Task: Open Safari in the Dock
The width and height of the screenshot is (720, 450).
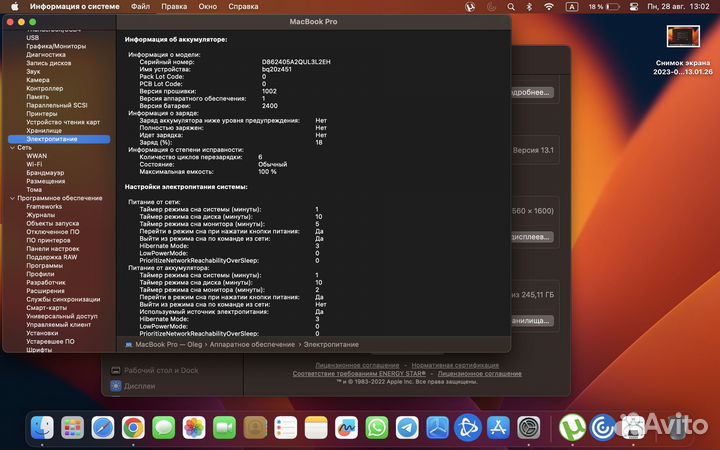Action: click(x=103, y=428)
